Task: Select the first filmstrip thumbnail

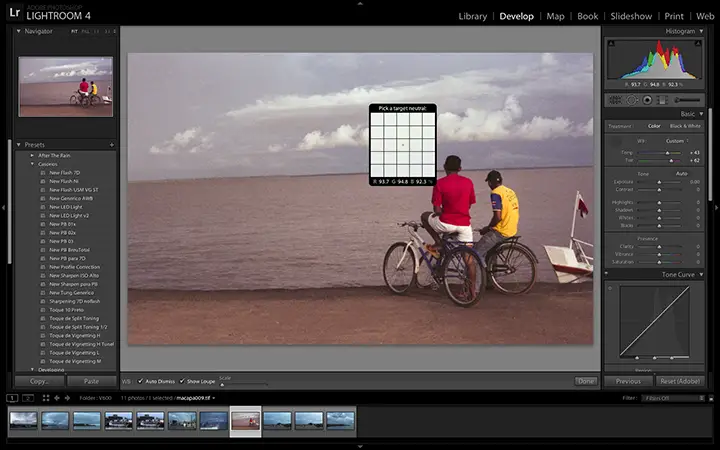Action: 23,421
